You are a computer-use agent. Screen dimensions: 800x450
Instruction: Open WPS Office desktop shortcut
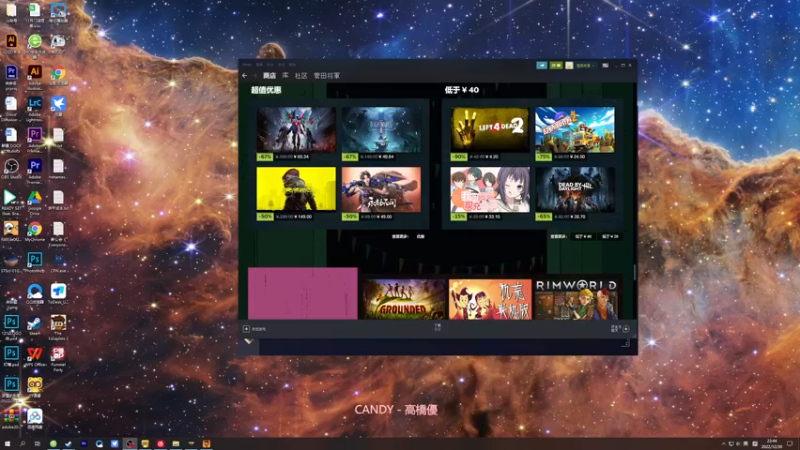[x=35, y=356]
